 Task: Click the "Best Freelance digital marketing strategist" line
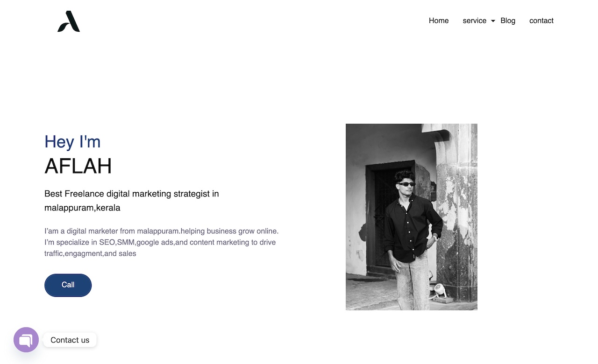132,194
